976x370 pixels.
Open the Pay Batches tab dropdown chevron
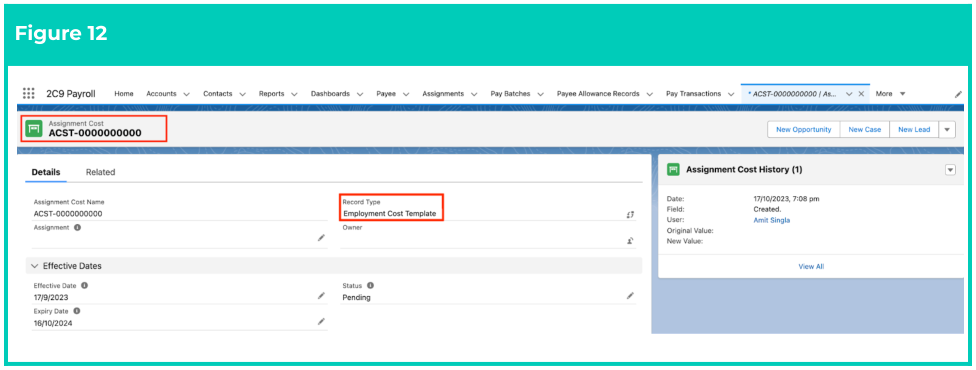pos(540,94)
